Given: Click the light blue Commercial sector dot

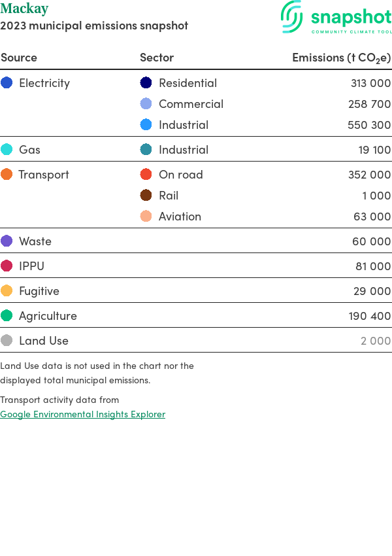Looking at the screenshot, I should coord(146,104).
